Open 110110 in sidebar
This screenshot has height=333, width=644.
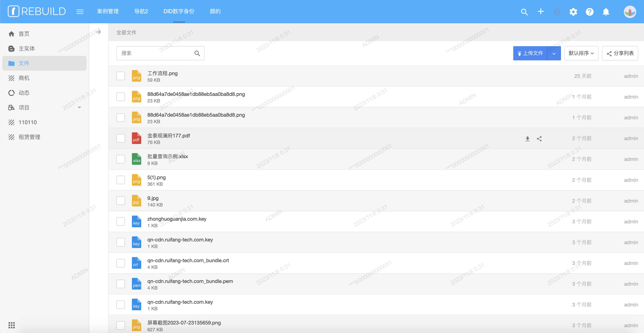44,122
